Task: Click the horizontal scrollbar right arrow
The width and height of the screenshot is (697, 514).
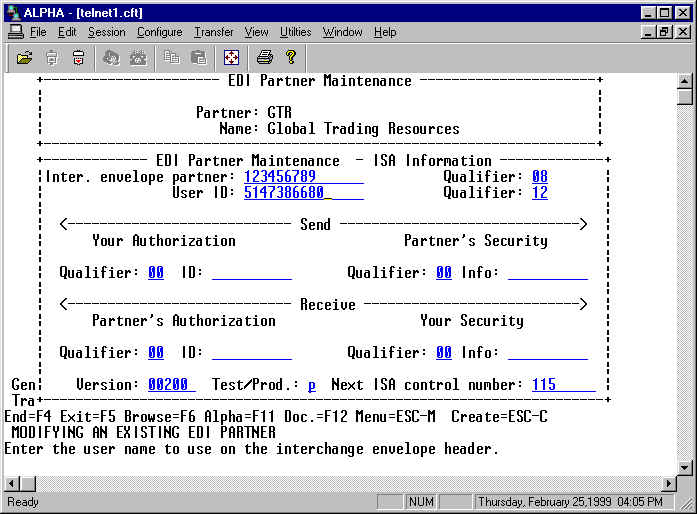Action: [x=669, y=483]
